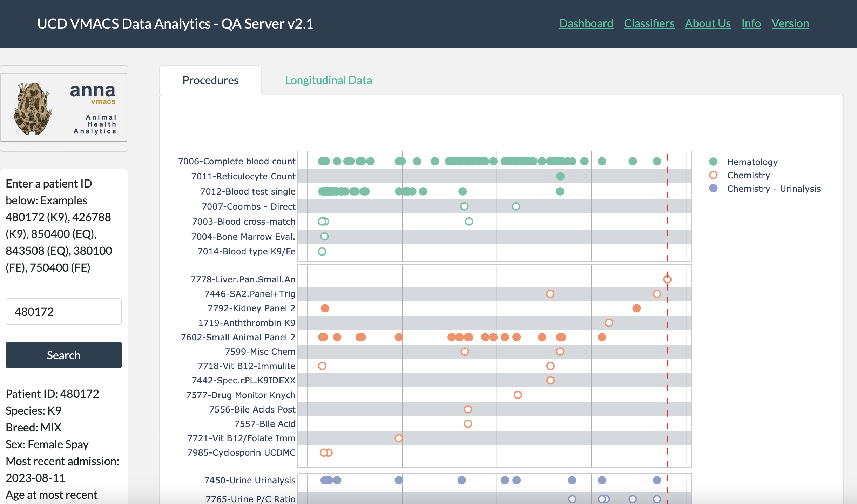Click the anna vmacs toad logo
857x504 pixels.
pyautogui.click(x=64, y=108)
